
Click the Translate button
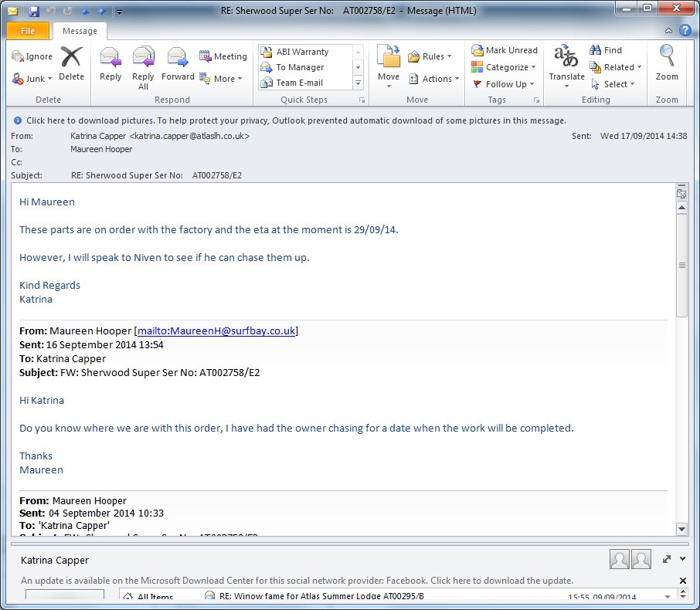click(x=566, y=66)
